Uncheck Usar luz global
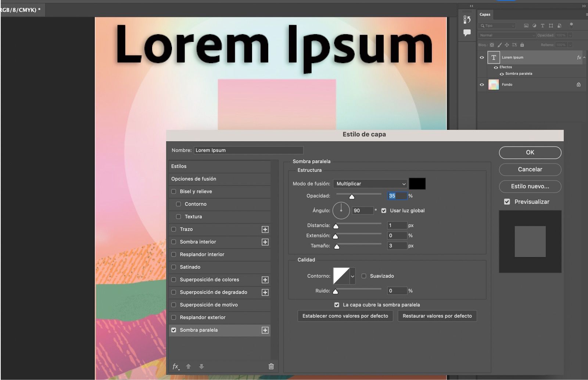588x380 pixels. [384, 211]
